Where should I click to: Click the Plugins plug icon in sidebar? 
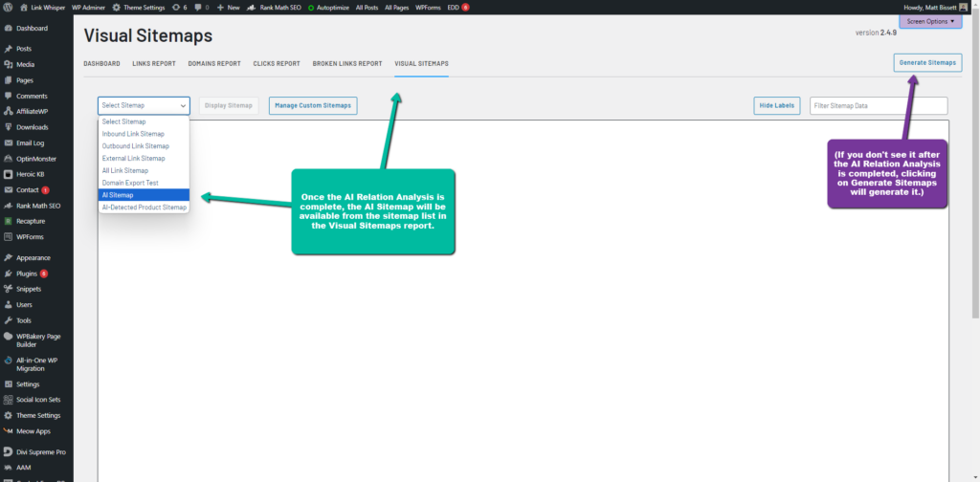(8, 274)
